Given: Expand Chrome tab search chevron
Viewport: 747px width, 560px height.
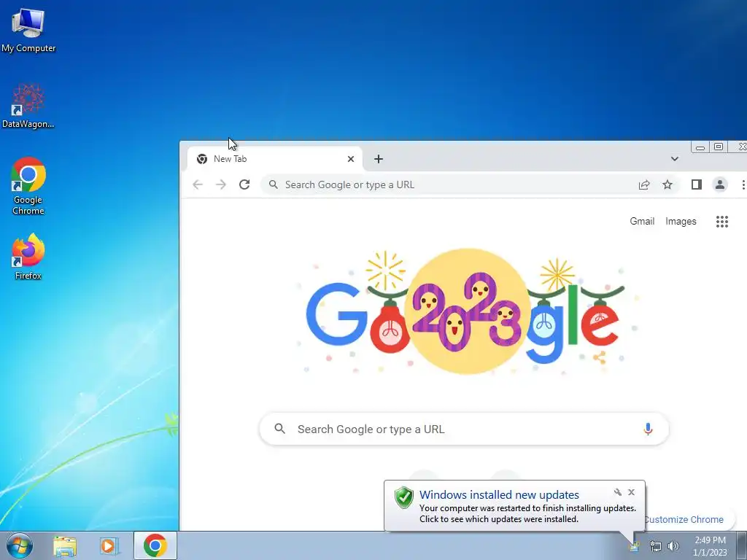Looking at the screenshot, I should (x=675, y=159).
